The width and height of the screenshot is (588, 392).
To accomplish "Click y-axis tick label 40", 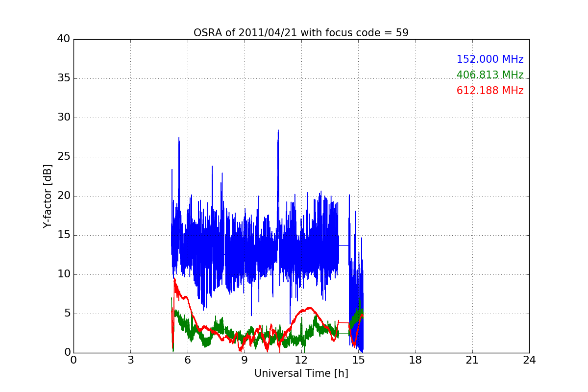I will coord(65,39).
